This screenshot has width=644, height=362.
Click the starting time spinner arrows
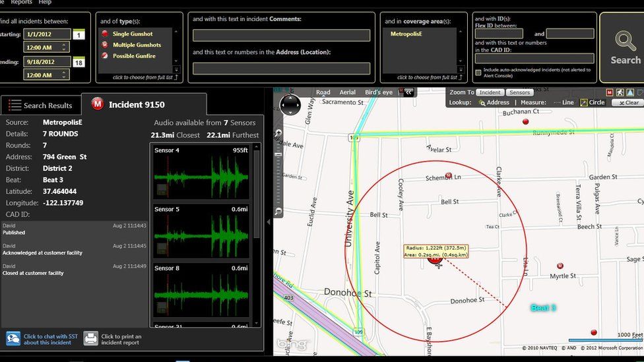tap(64, 47)
